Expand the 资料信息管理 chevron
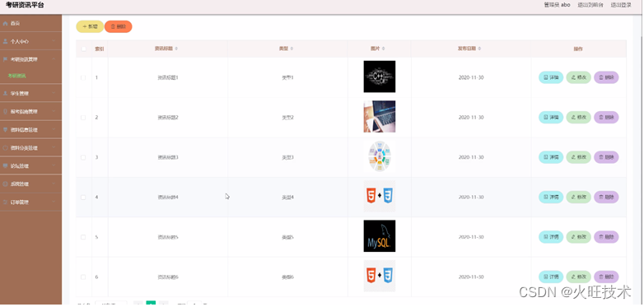 point(54,130)
